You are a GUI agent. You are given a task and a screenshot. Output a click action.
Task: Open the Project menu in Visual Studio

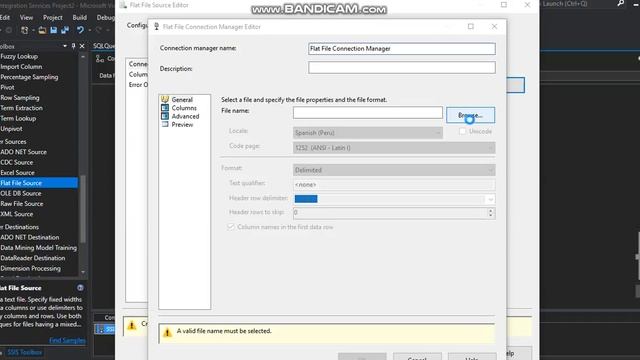coord(53,18)
